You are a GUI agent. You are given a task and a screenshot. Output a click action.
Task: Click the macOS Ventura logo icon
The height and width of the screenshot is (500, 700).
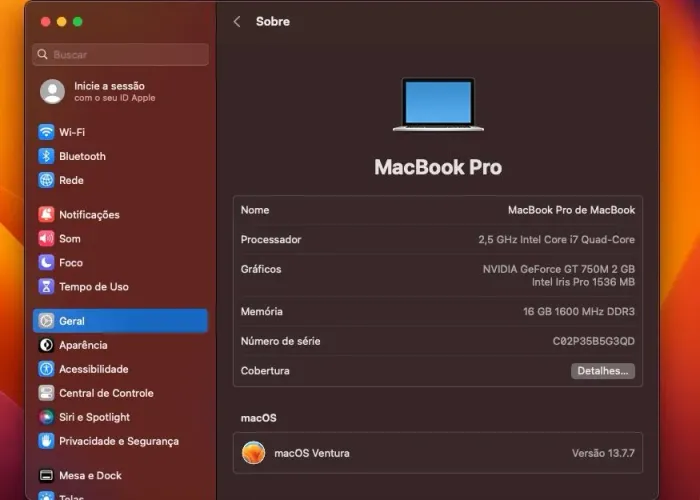click(x=254, y=453)
